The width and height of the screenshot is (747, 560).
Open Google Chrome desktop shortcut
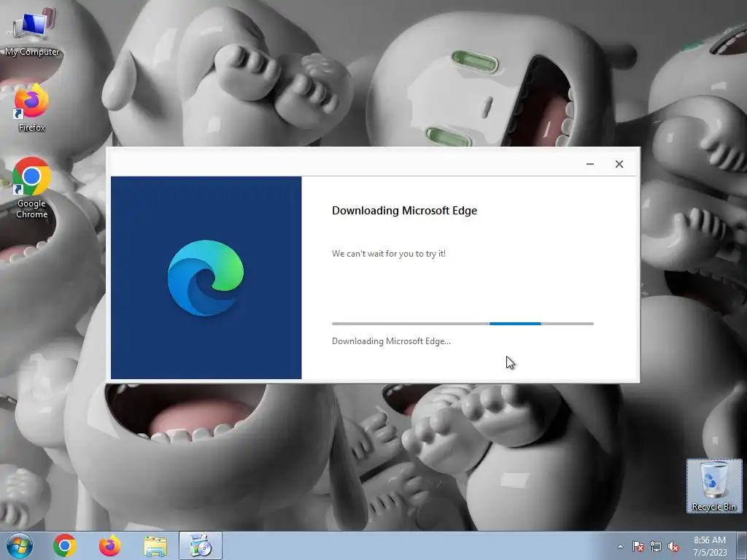pyautogui.click(x=31, y=187)
